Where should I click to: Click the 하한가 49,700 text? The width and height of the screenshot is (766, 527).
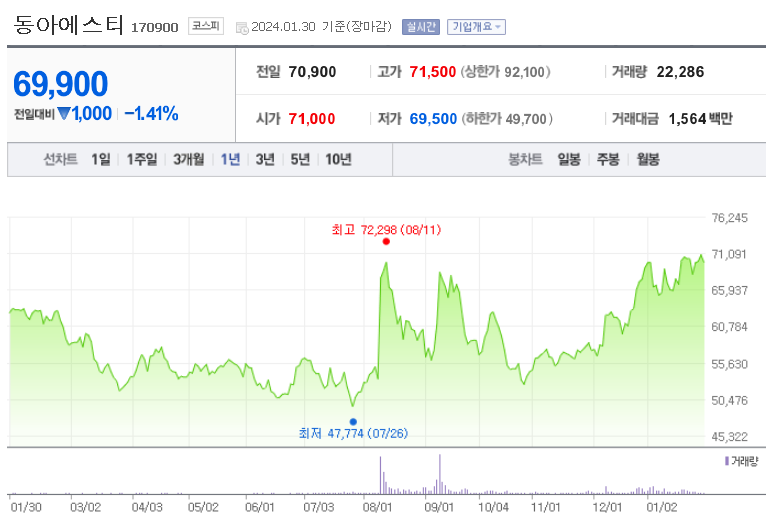[507, 119]
